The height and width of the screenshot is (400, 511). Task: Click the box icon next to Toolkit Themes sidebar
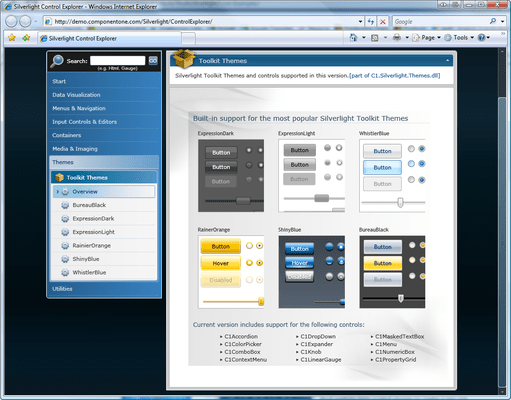[x=59, y=177]
